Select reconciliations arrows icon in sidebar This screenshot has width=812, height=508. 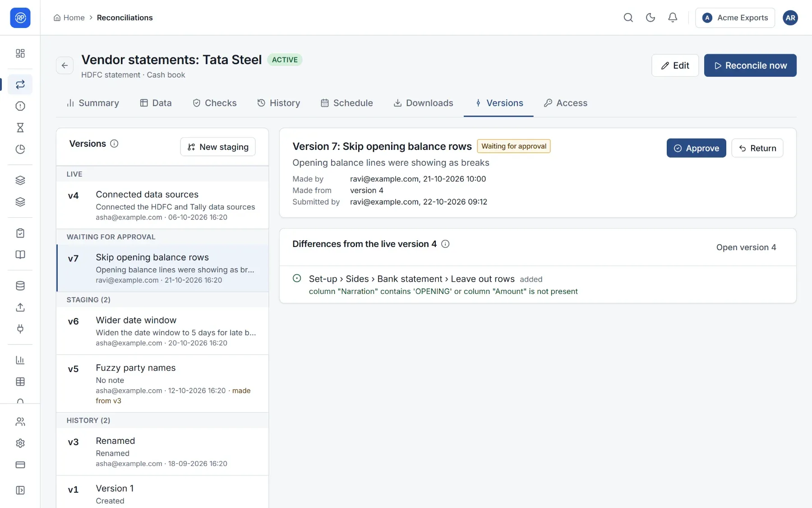[20, 84]
